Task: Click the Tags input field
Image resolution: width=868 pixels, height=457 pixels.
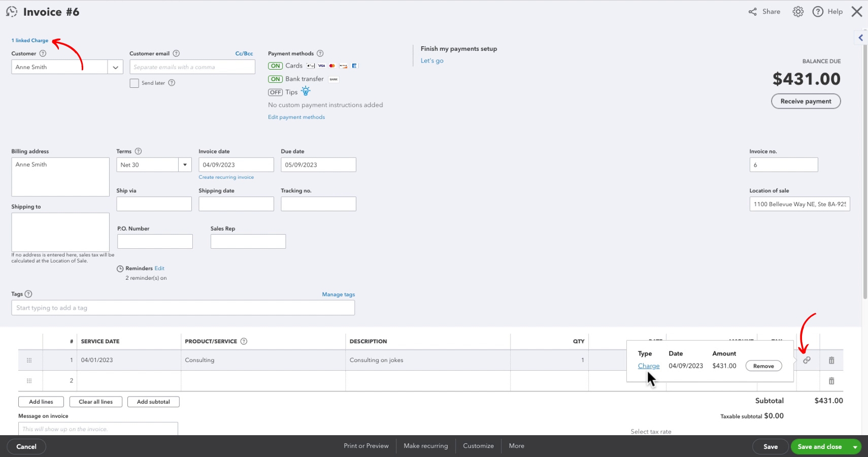Action: point(183,308)
